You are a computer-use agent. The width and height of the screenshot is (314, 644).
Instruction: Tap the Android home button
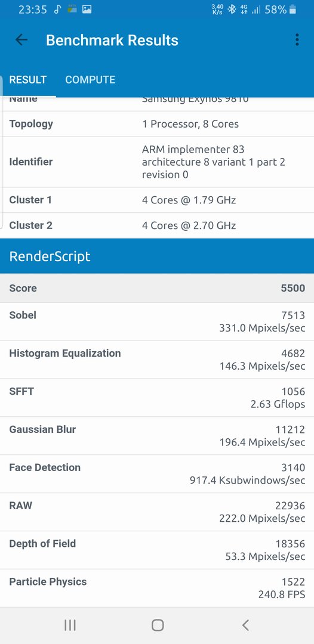(158, 625)
